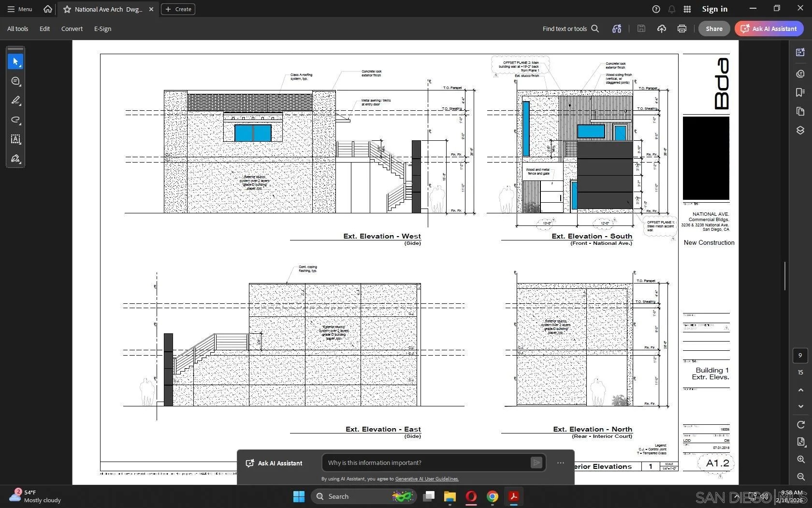Screen dimensions: 812x508
Task: Pick the freehand draw loop tool
Action: coord(15,120)
